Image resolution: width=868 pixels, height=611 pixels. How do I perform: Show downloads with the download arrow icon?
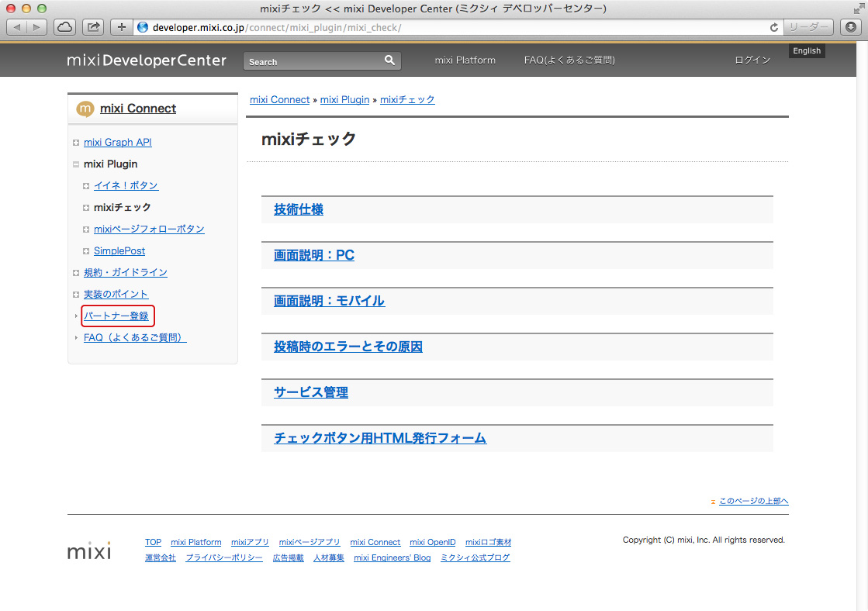pyautogui.click(x=851, y=27)
